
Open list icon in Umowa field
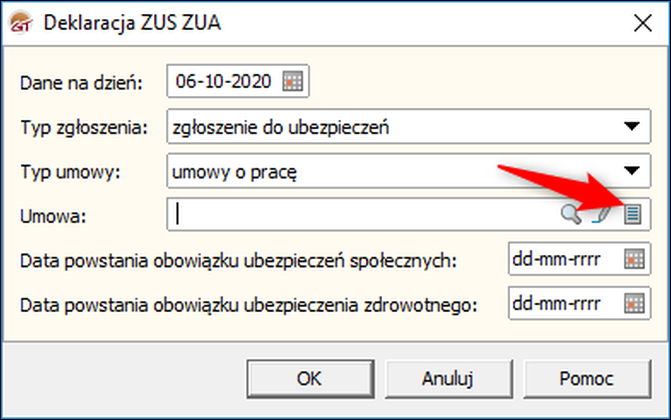tap(632, 214)
